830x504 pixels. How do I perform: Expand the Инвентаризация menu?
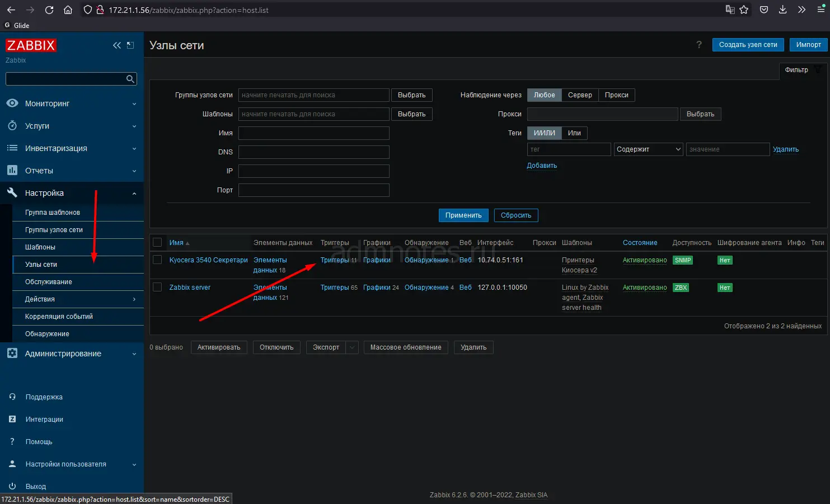coord(134,149)
